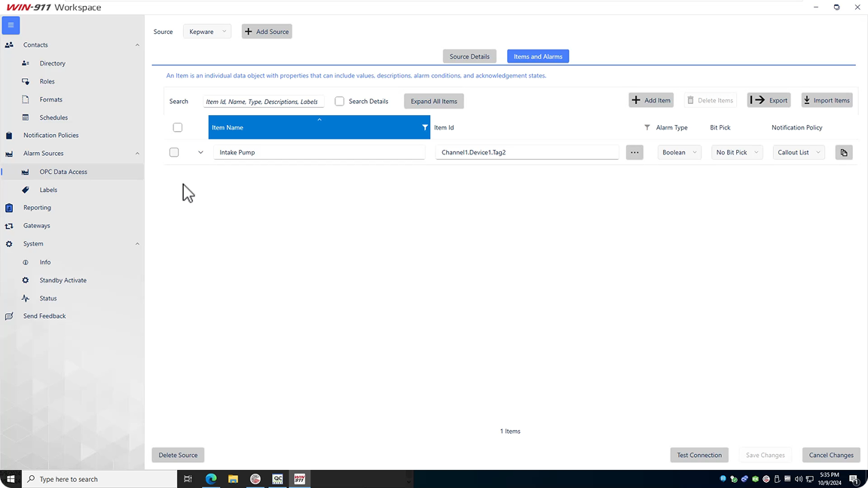Collapse the Alarm Sources section chevron
The height and width of the screenshot is (488, 868).
pos(137,154)
